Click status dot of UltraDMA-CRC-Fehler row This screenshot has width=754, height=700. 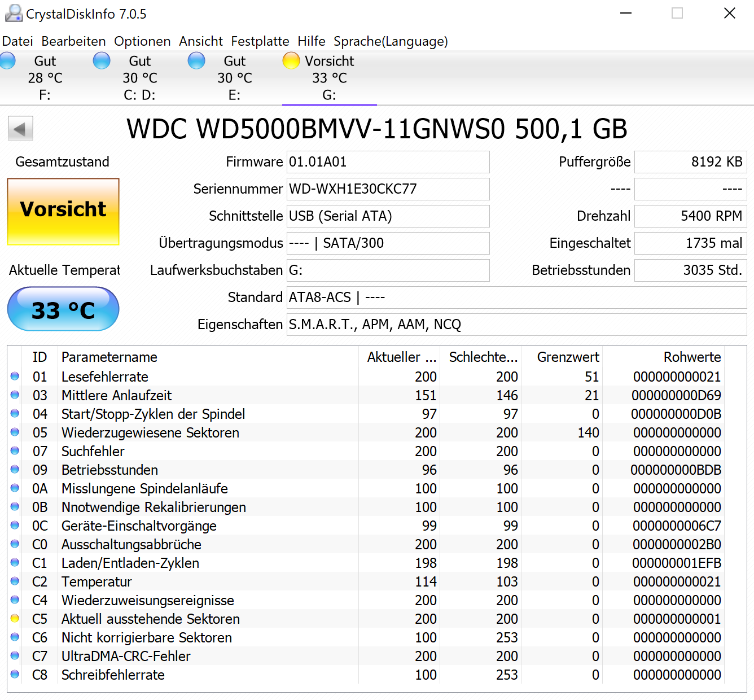[15, 655]
